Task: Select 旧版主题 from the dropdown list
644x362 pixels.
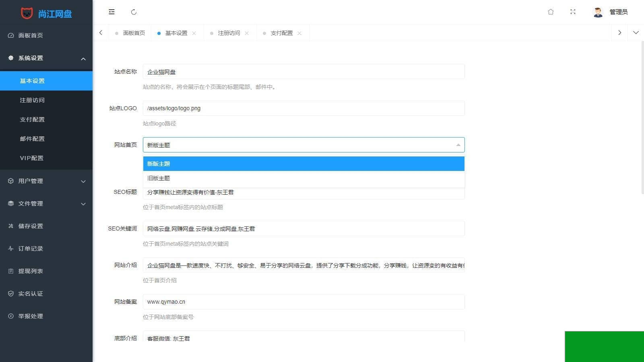Action: click(x=304, y=178)
